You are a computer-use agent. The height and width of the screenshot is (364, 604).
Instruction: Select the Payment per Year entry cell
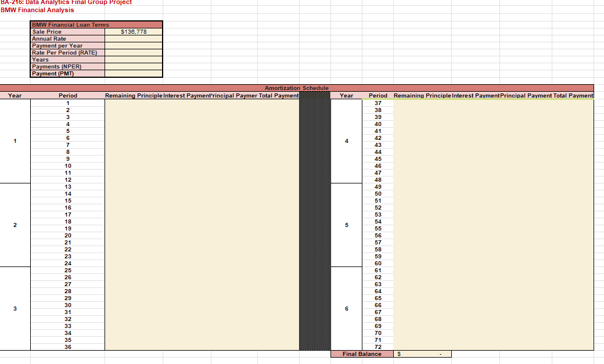tap(134, 46)
